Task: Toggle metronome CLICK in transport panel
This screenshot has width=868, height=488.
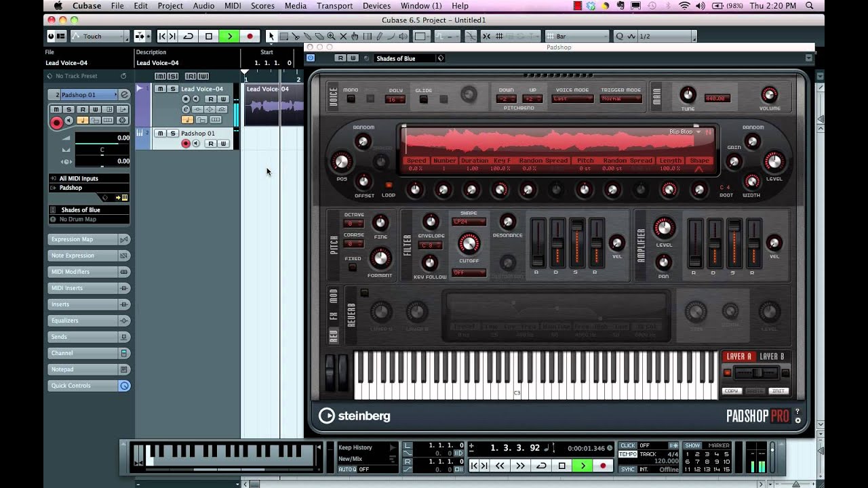Action: point(628,446)
